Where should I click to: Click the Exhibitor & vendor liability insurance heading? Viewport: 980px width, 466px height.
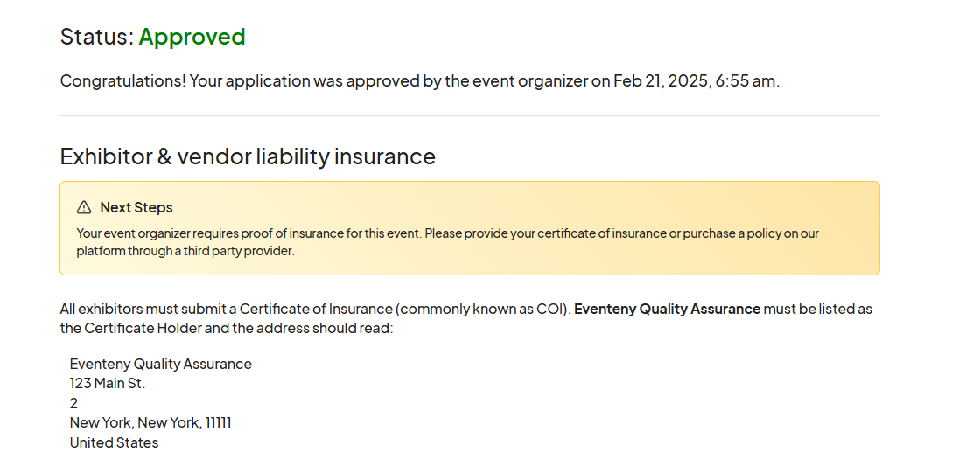tap(248, 156)
